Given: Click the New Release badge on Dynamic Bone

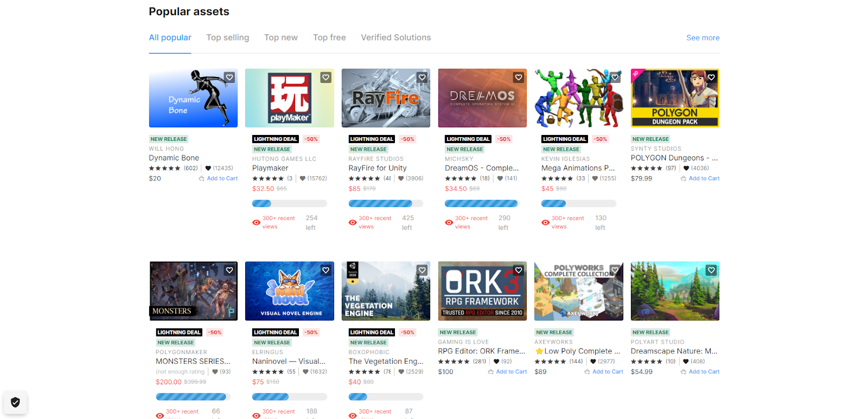Looking at the screenshot, I should (169, 139).
